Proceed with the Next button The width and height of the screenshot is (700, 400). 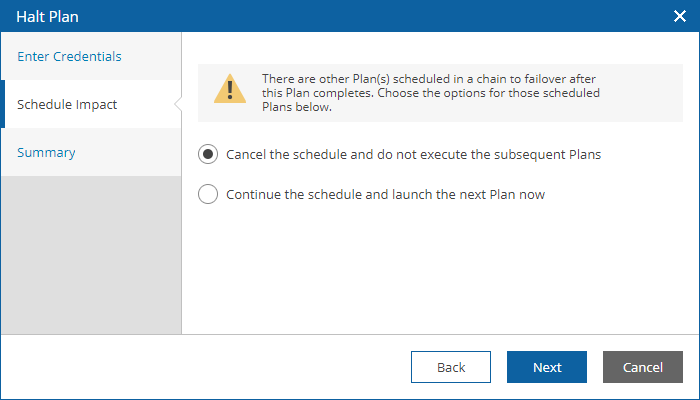547,367
